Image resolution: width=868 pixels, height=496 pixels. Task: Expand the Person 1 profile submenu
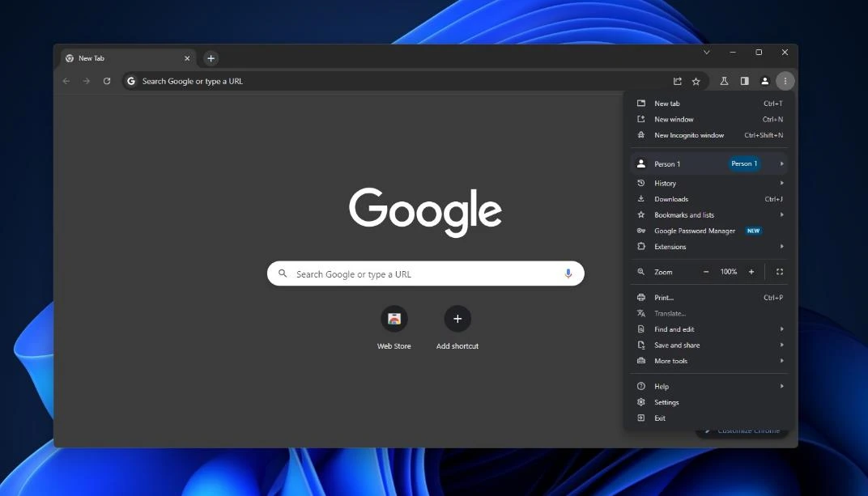709,163
